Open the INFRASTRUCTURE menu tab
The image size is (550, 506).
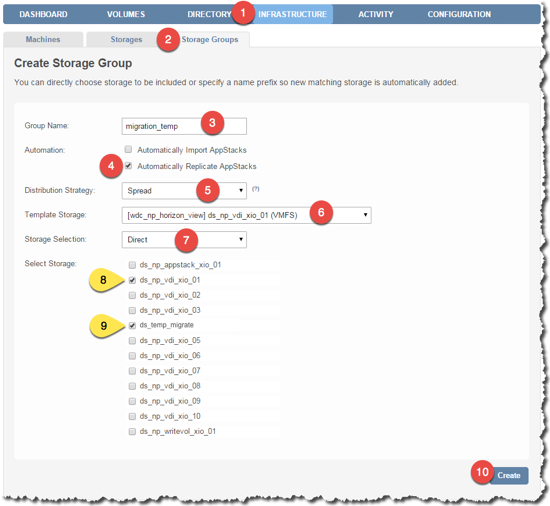coord(293,14)
